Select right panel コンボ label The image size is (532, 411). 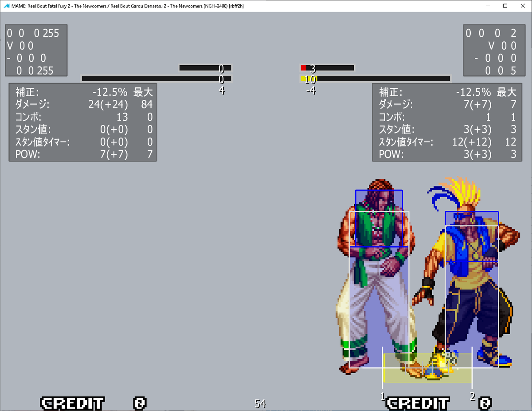(x=392, y=117)
